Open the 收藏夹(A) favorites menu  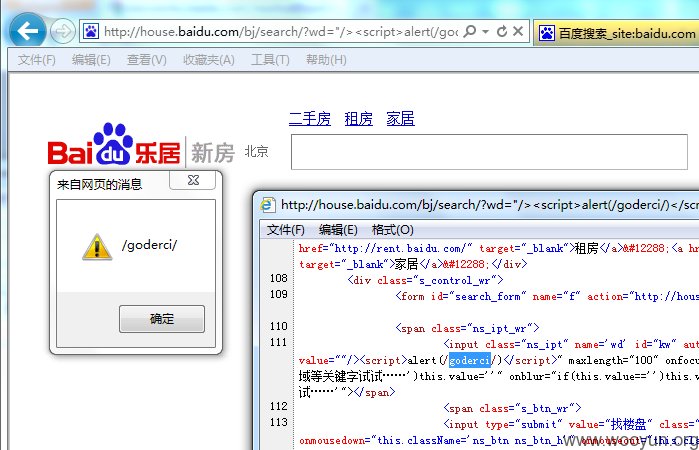click(x=209, y=59)
